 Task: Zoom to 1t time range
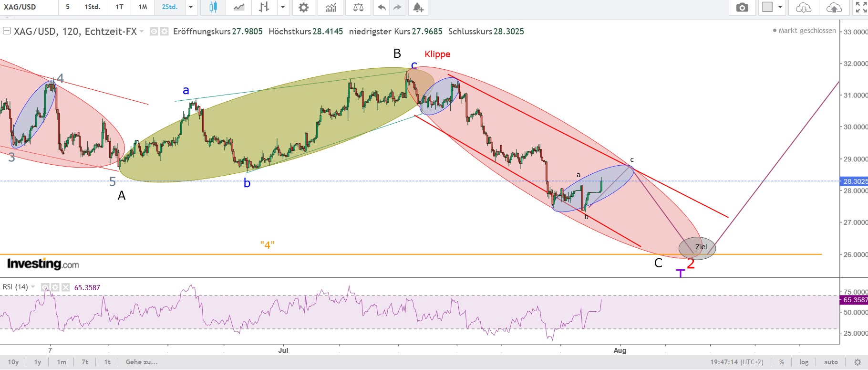point(107,362)
